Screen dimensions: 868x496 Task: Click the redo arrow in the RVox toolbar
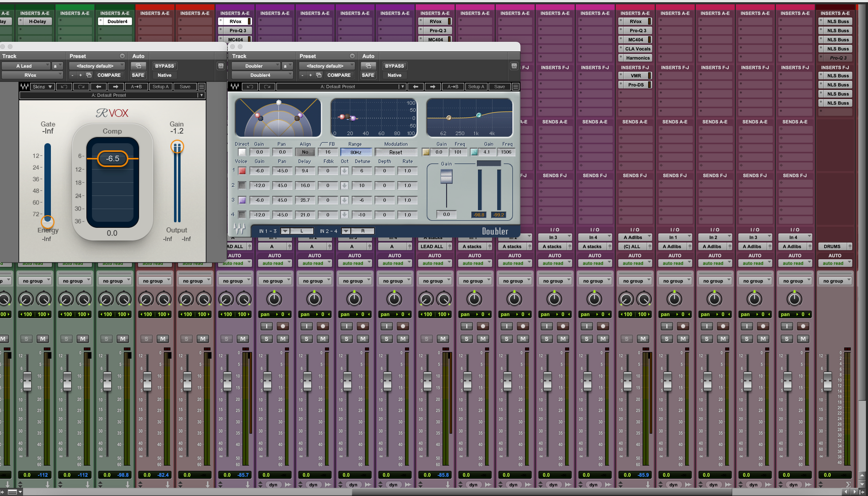[81, 87]
